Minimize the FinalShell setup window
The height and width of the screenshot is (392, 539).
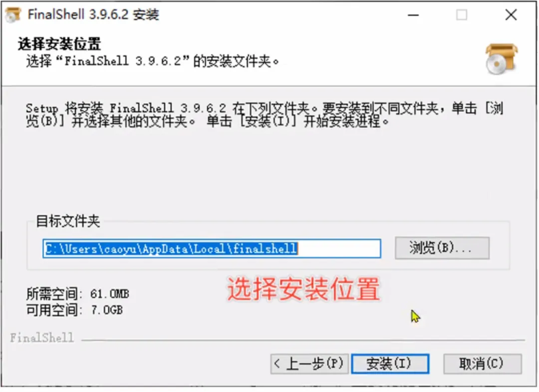(413, 15)
